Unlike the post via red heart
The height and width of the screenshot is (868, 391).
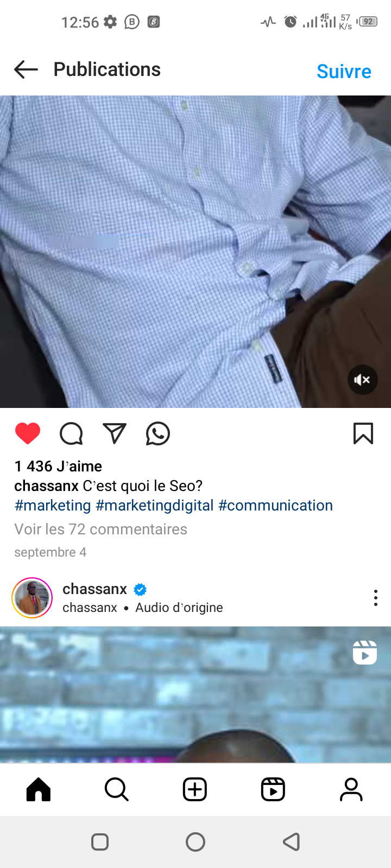[28, 433]
